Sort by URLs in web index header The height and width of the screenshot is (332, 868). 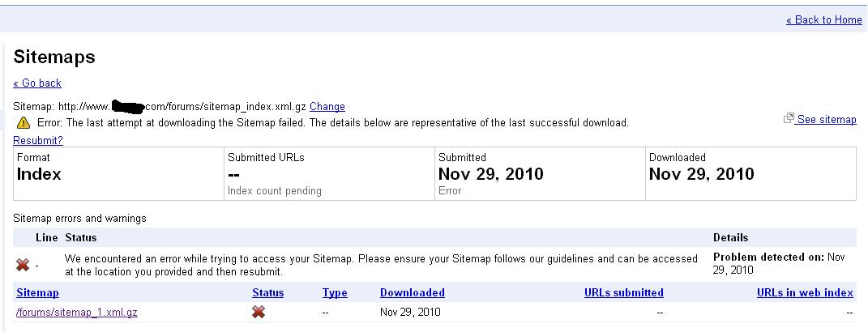[x=805, y=292]
